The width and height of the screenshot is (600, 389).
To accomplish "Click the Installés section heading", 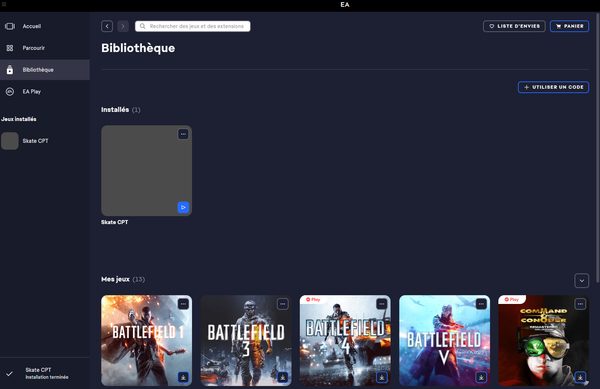I will [115, 110].
